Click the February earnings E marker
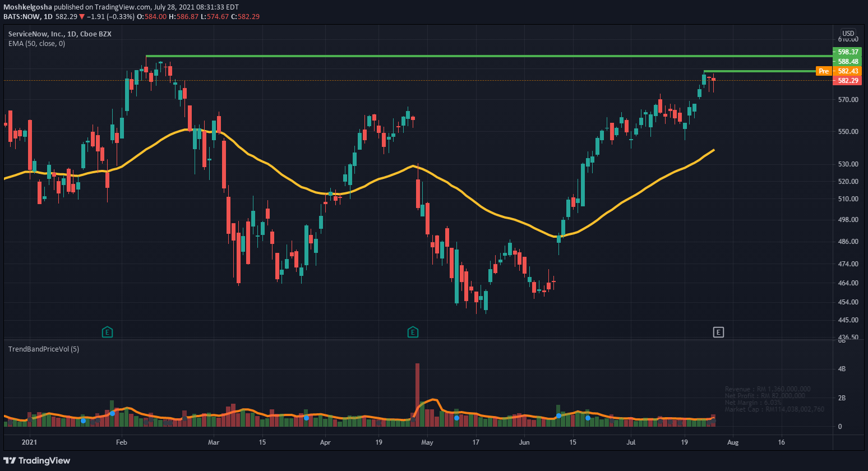 point(107,333)
